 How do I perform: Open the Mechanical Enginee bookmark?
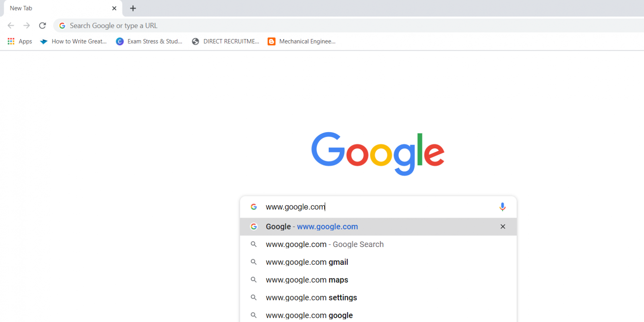click(x=301, y=41)
